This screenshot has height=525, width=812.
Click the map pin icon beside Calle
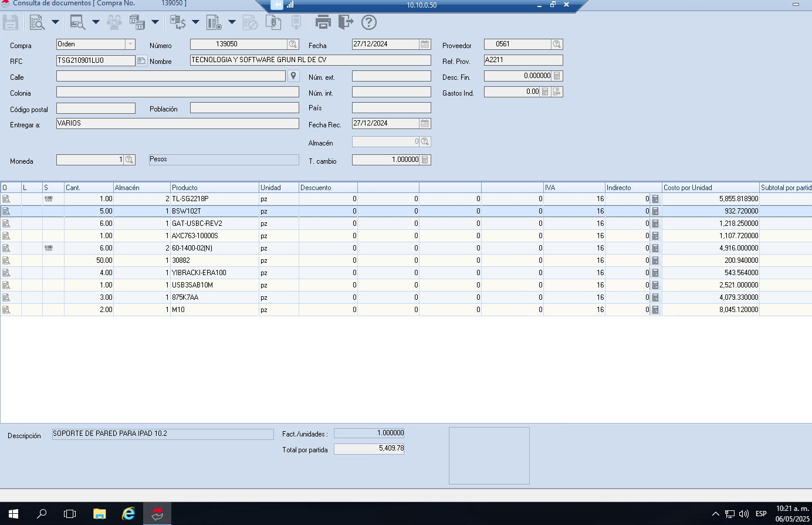click(294, 76)
